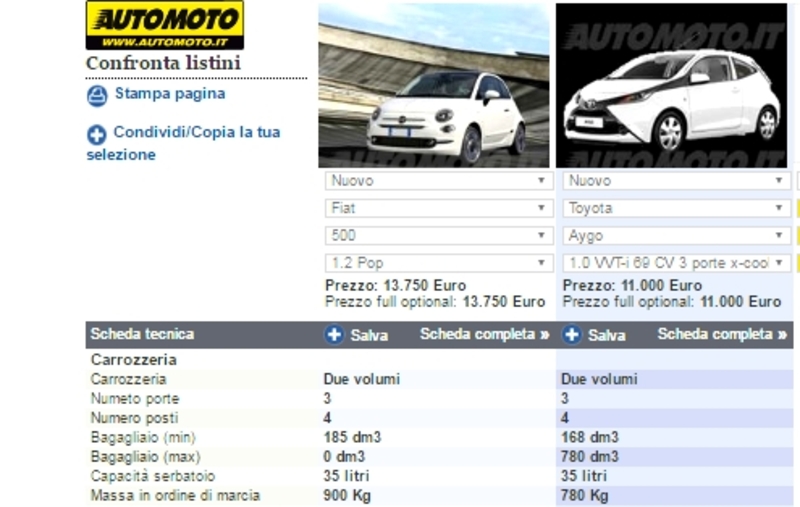Open the 500 model dropdown
This screenshot has width=800, height=507.
439,236
